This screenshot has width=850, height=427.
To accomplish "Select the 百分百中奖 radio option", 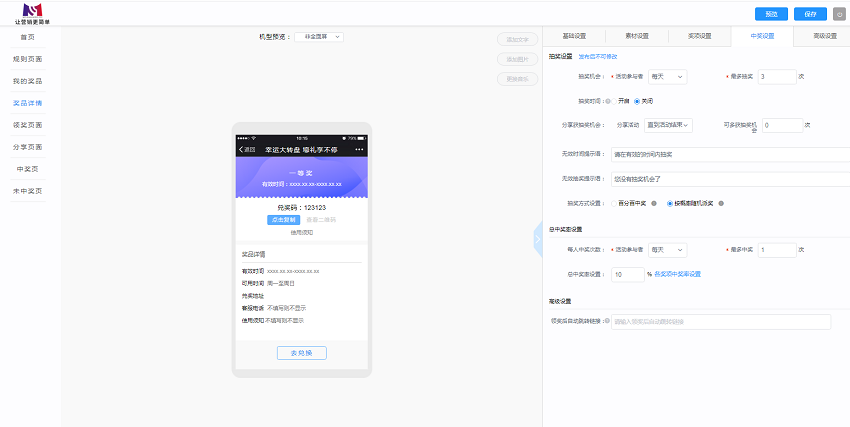I will (x=614, y=204).
